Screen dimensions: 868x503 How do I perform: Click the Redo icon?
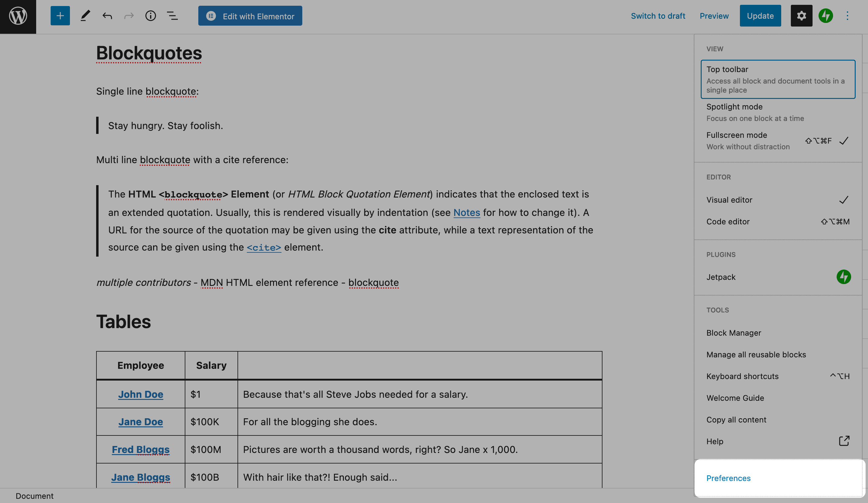point(127,16)
